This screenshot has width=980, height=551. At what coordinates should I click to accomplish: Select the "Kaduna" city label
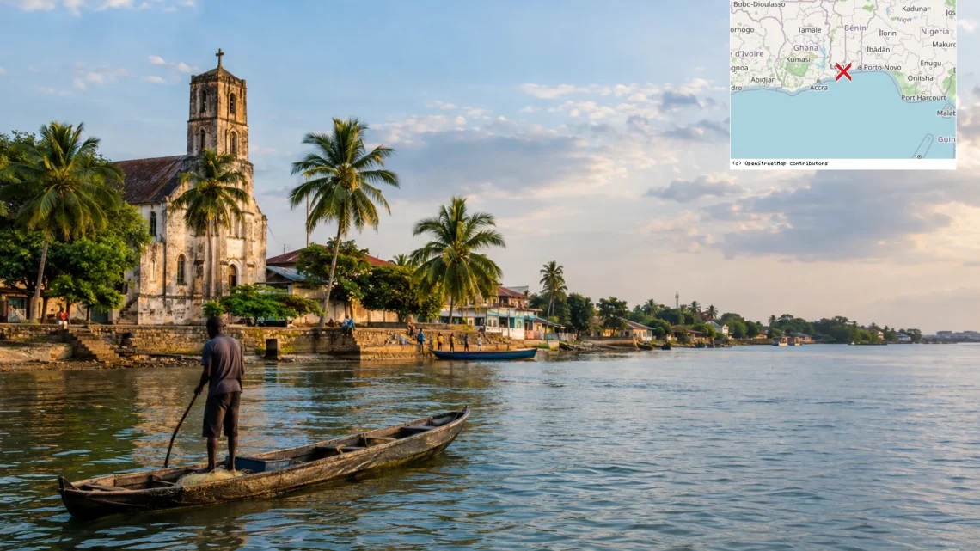point(915,9)
